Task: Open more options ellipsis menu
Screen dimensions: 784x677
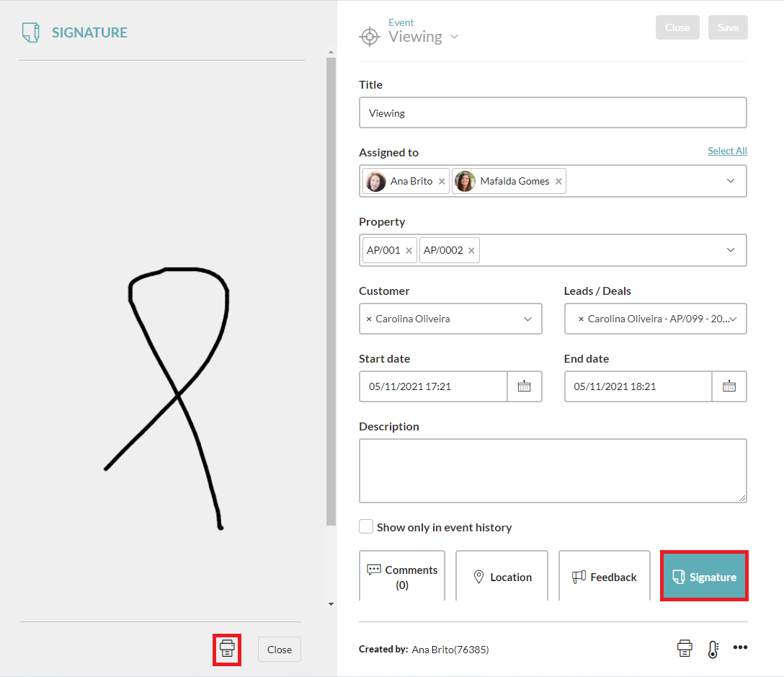Action: coord(740,647)
